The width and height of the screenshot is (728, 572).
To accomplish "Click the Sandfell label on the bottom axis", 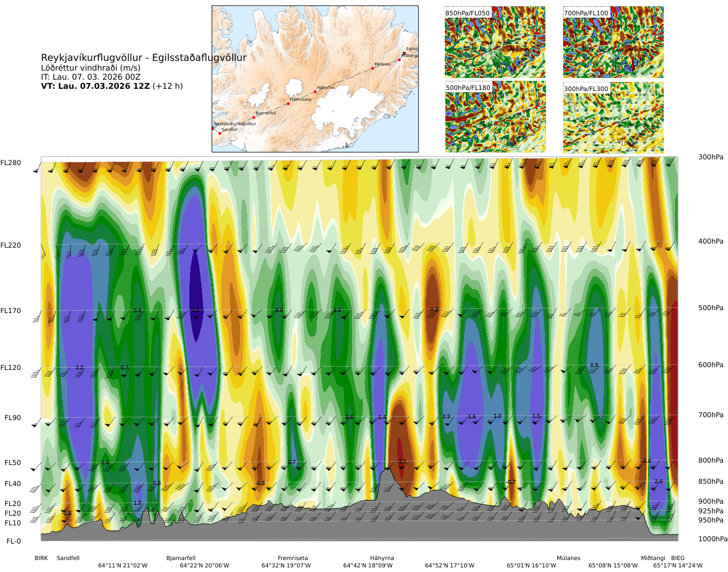I will point(68,558).
